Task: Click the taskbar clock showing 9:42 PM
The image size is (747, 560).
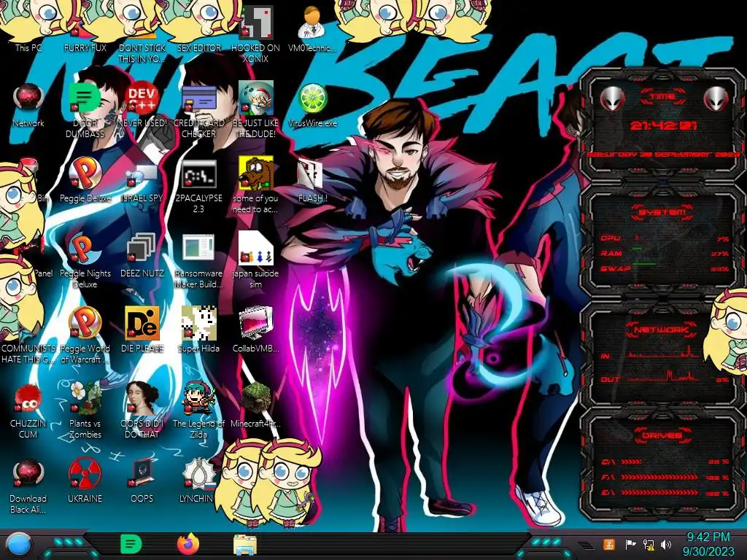Action: point(708,544)
